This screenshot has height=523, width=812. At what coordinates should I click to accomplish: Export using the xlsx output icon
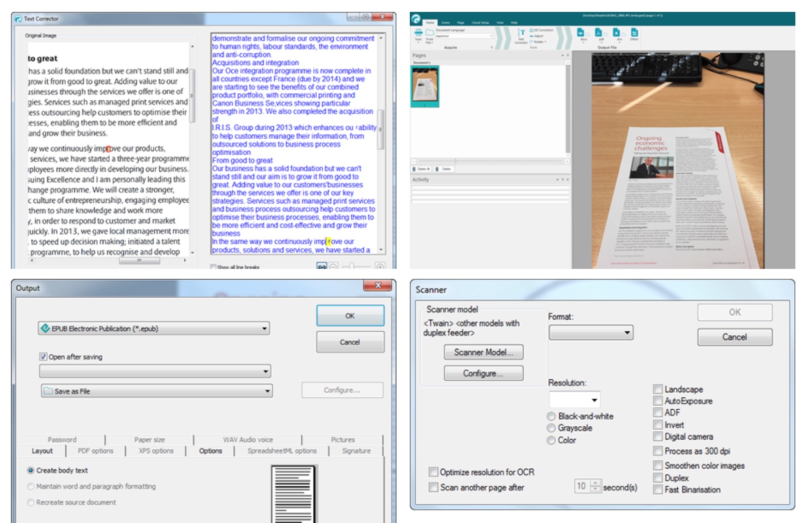click(617, 33)
